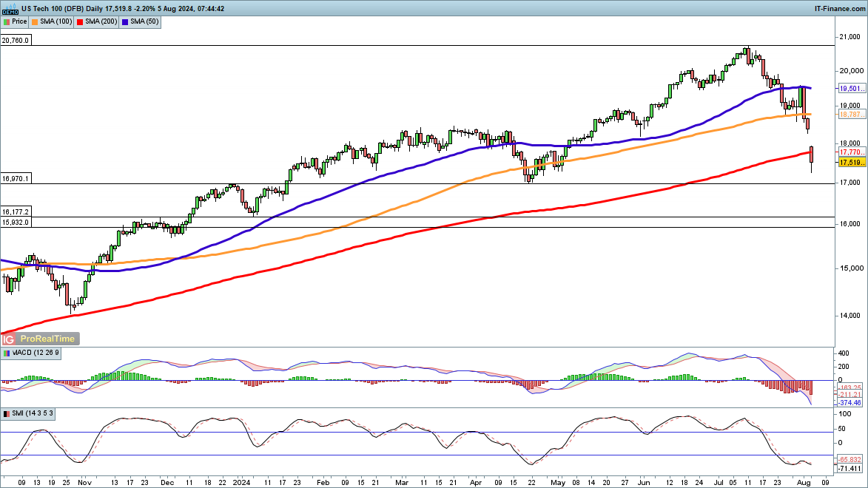Select the 20,760.0 horizontal line label
This screenshot has width=868, height=488.
(x=16, y=41)
